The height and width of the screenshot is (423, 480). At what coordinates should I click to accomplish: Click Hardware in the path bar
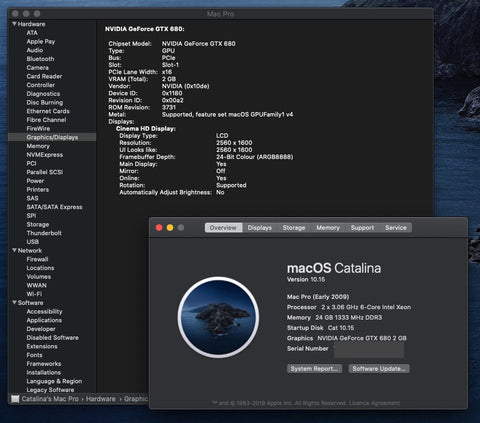pyautogui.click(x=101, y=399)
